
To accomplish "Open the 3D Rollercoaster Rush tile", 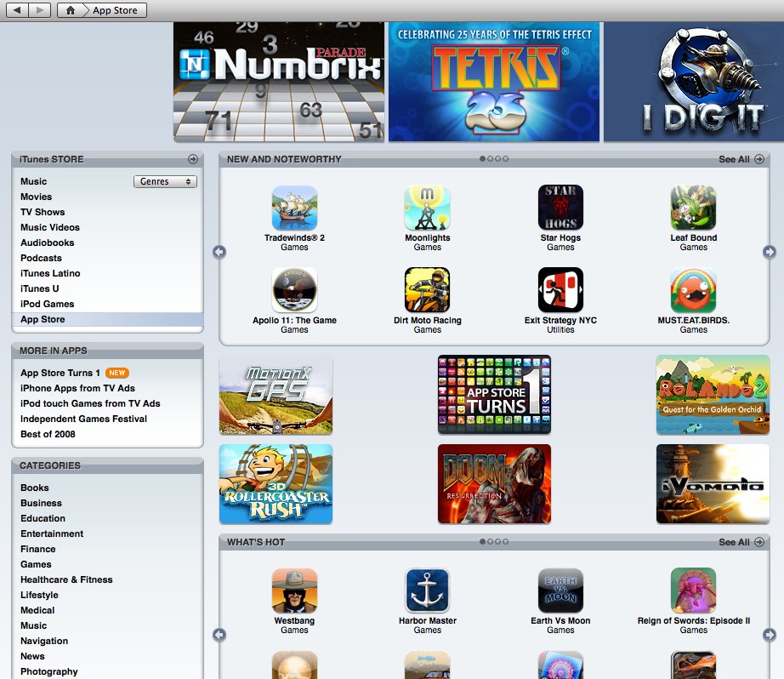I will pyautogui.click(x=276, y=484).
